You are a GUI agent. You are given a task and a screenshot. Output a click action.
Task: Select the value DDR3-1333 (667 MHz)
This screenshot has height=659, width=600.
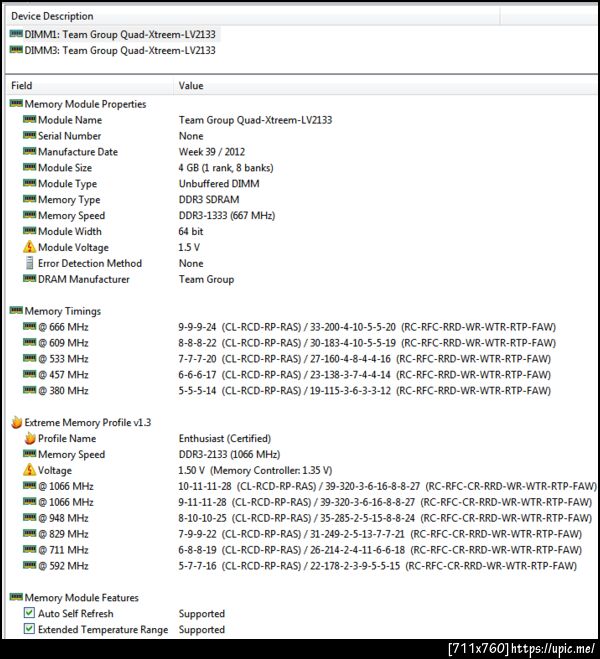[x=227, y=216]
